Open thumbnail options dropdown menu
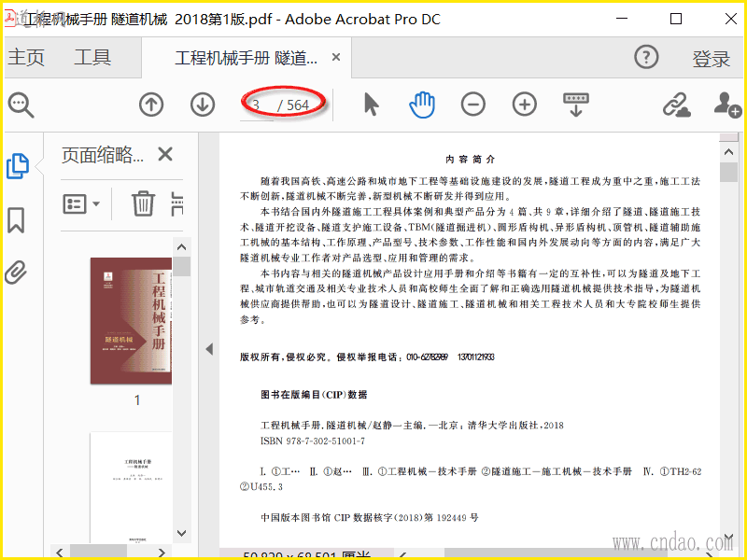Viewport: 747px width, 560px height. 81,204
